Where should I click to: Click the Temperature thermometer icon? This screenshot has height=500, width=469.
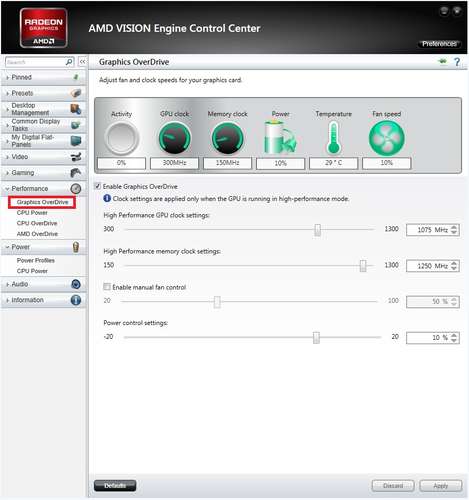pyautogui.click(x=333, y=137)
